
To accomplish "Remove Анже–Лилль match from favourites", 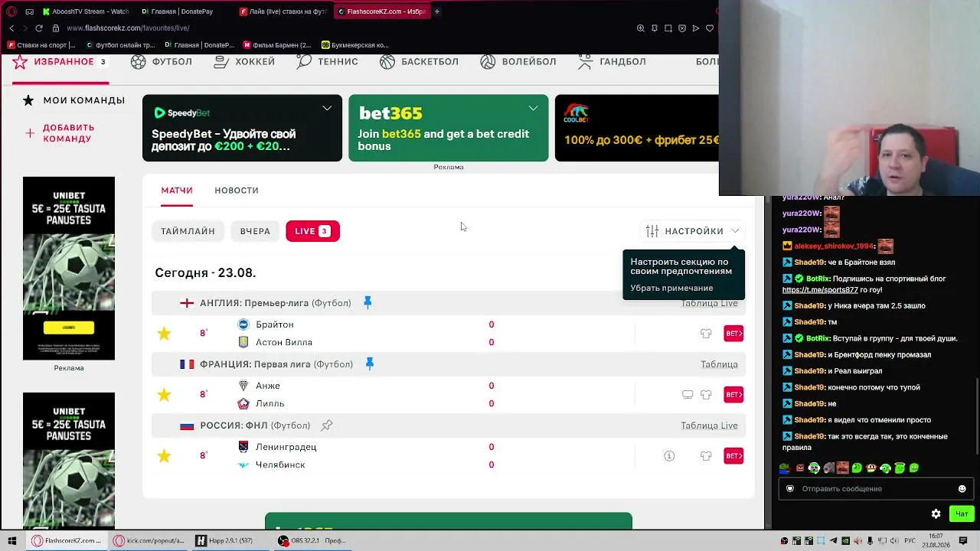I will (164, 394).
